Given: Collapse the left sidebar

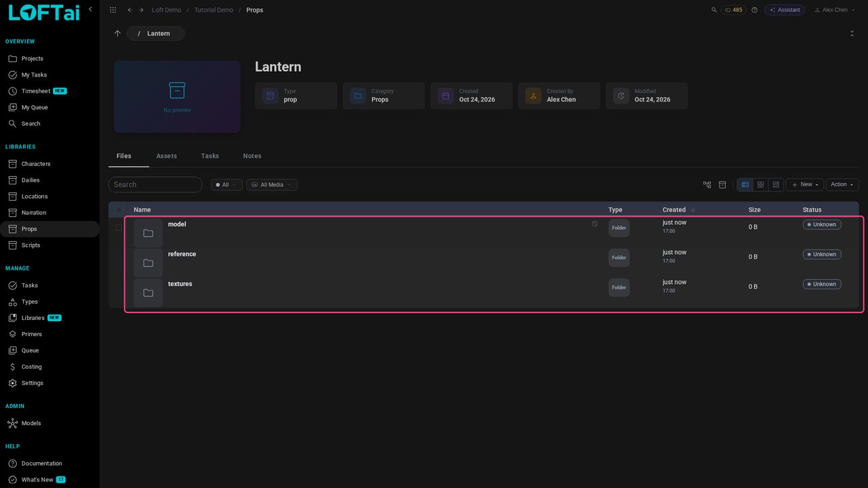Looking at the screenshot, I should 90,9.
